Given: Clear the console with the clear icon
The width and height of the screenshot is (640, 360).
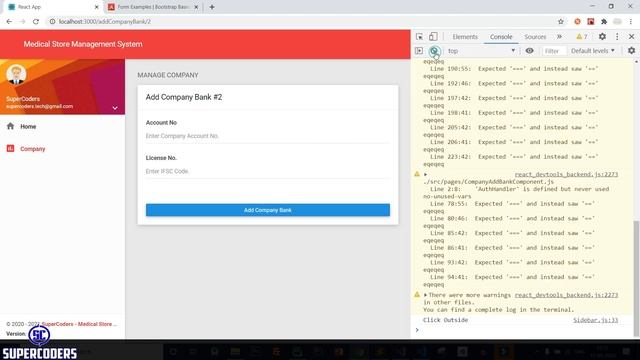Looking at the screenshot, I should pos(434,51).
